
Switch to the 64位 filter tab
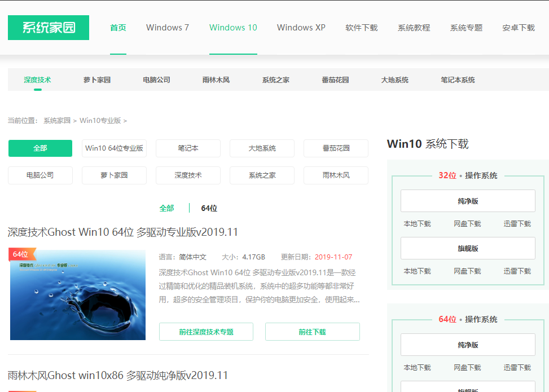click(209, 208)
